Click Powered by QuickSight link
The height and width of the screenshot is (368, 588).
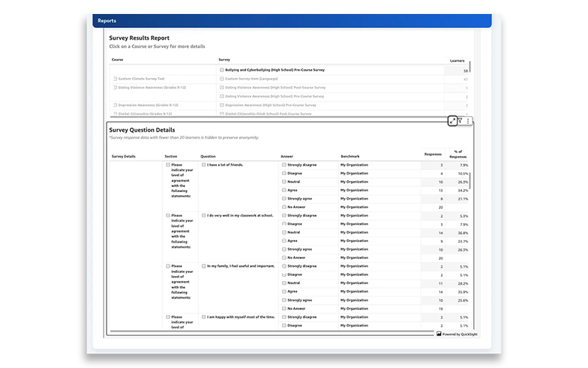[x=456, y=333]
